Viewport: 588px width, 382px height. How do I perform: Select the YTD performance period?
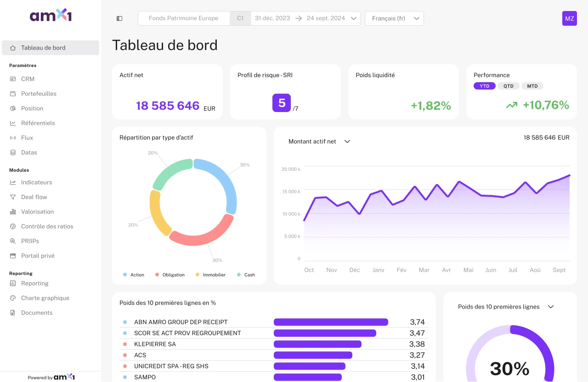point(485,86)
